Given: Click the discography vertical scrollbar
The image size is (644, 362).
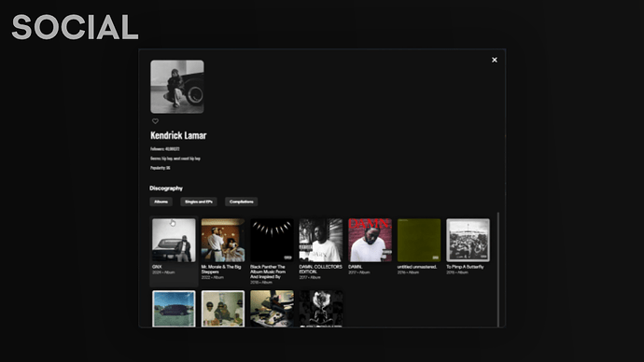Looking at the screenshot, I should tap(498, 270).
